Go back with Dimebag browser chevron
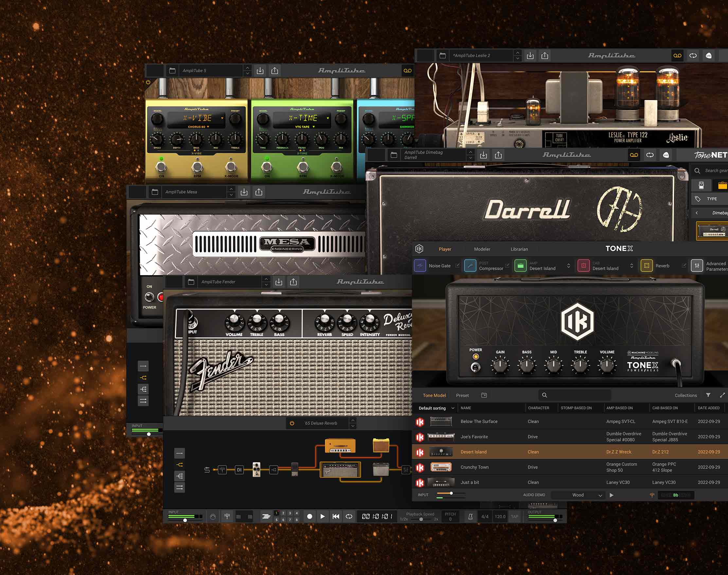 click(x=697, y=213)
